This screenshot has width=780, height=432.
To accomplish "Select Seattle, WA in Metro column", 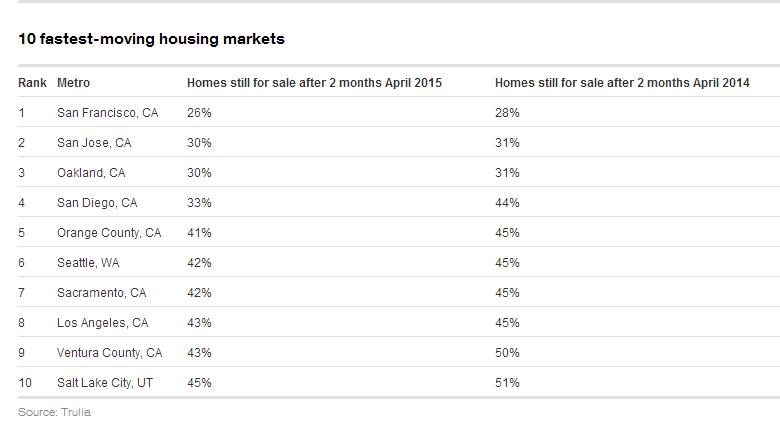I will click(x=89, y=263).
